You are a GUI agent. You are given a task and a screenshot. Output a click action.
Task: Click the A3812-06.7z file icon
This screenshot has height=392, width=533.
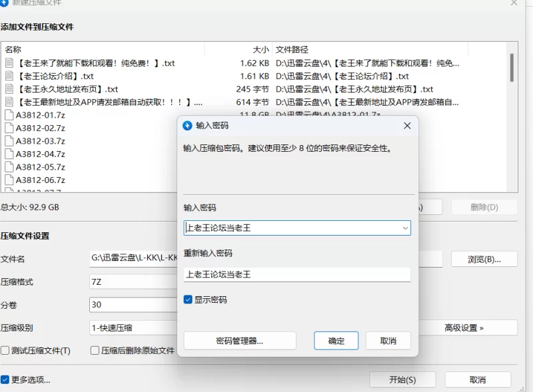[x=9, y=180]
